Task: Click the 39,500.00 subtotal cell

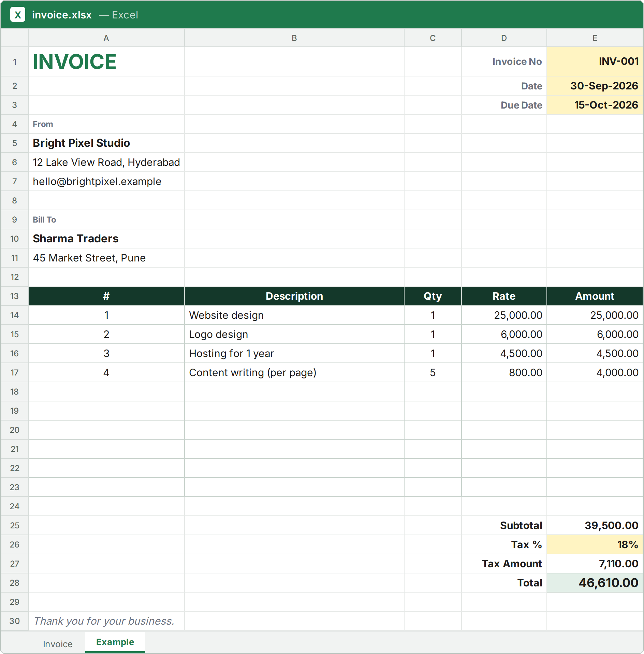Action: (x=595, y=525)
